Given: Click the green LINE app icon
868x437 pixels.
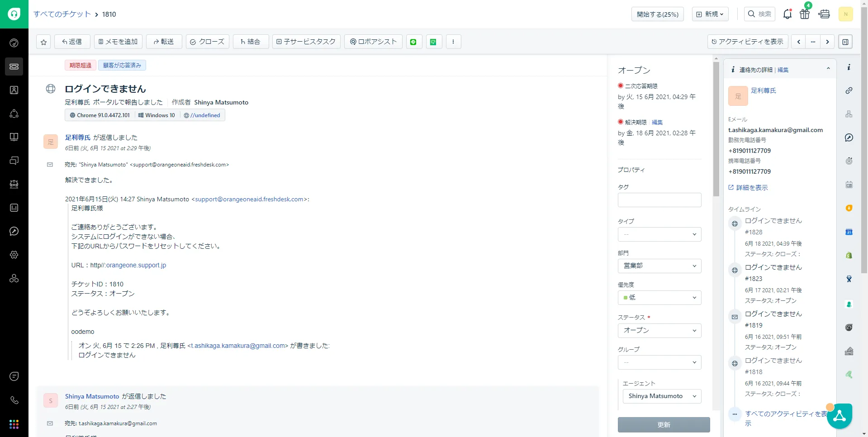Looking at the screenshot, I should (413, 42).
